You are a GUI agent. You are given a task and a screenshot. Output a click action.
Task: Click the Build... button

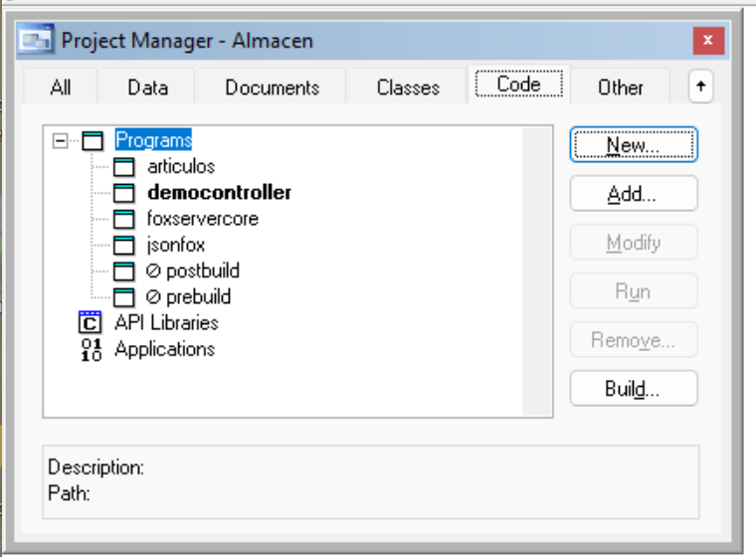pyautogui.click(x=634, y=388)
